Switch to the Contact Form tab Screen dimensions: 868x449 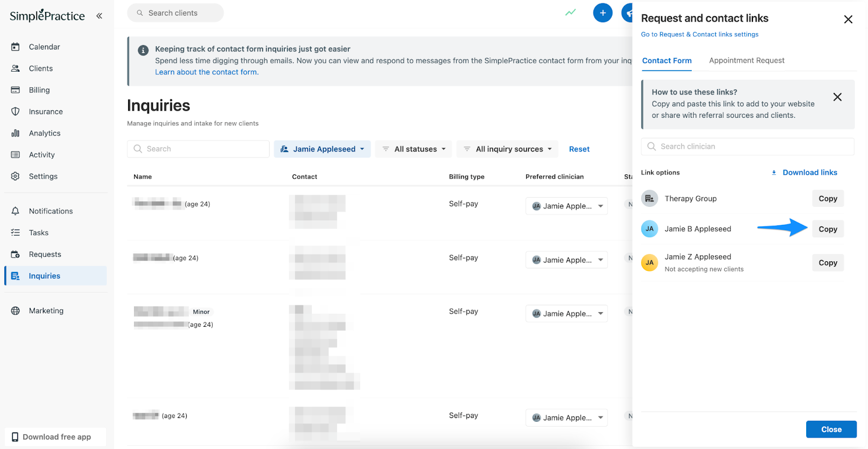667,61
